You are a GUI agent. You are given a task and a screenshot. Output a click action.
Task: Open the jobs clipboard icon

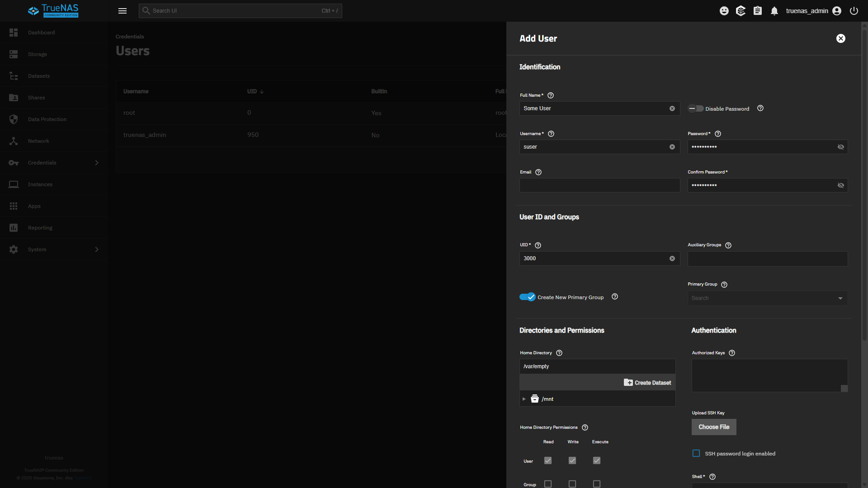coord(758,11)
